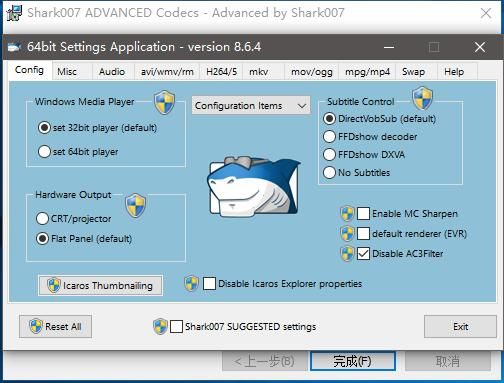Click the Reset All button

55,326
